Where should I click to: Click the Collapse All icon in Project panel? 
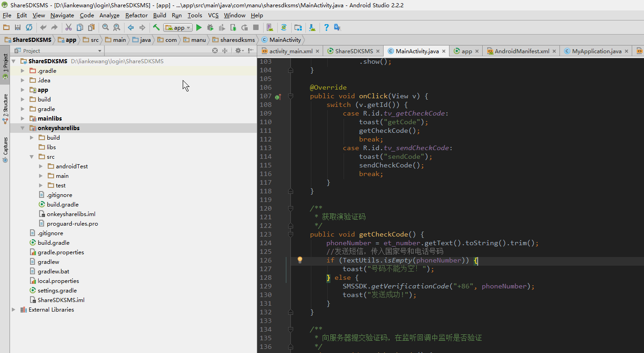point(225,51)
